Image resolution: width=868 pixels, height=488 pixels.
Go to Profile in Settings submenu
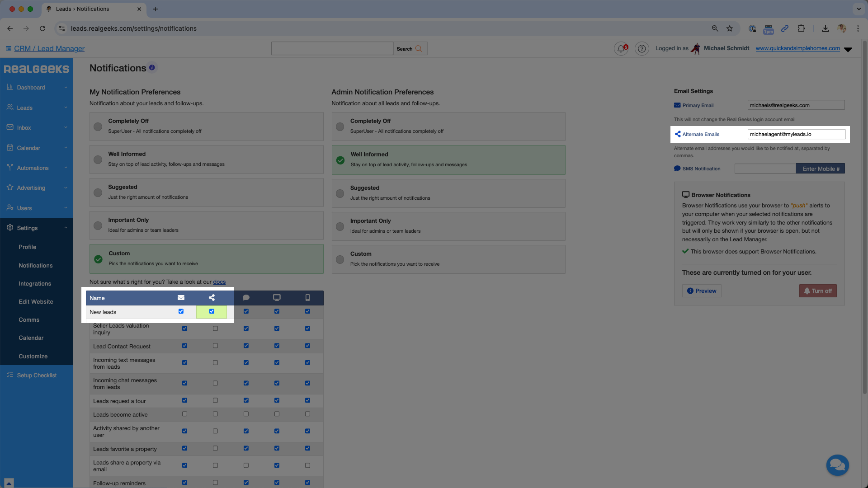tap(27, 247)
